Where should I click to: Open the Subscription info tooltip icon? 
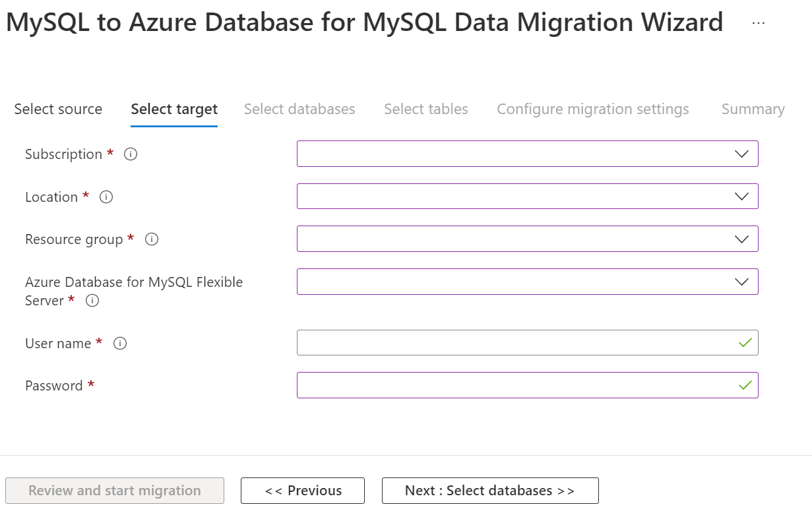coord(130,154)
